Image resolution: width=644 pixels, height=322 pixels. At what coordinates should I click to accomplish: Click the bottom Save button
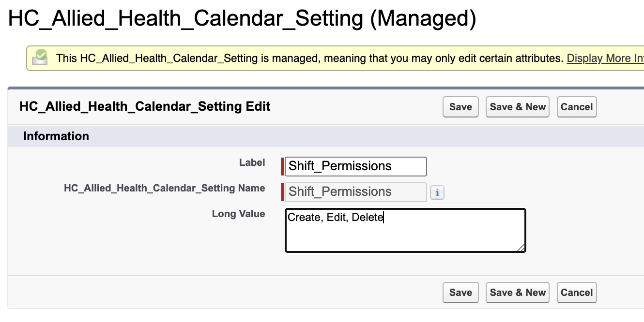tap(460, 293)
